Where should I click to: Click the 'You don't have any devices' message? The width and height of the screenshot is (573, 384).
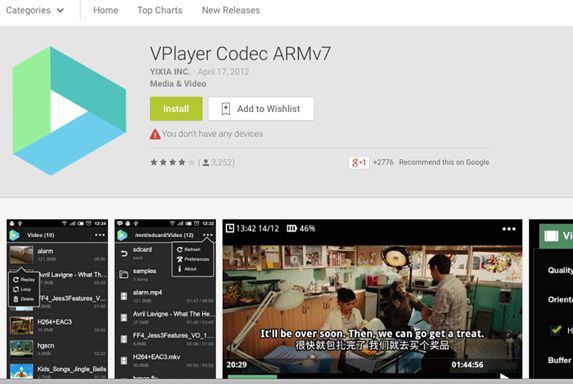(212, 134)
